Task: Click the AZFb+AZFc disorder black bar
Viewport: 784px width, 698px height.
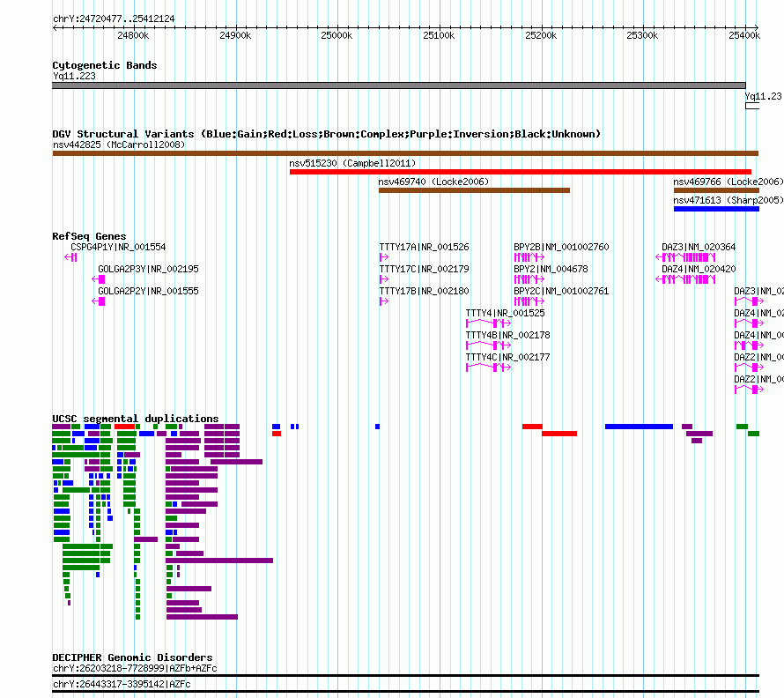Action: point(405,675)
